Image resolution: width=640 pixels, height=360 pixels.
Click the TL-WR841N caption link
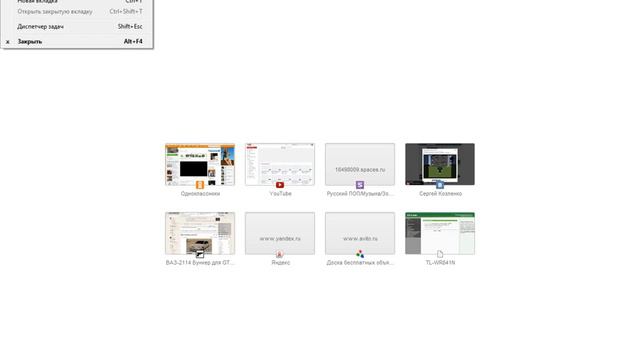440,263
